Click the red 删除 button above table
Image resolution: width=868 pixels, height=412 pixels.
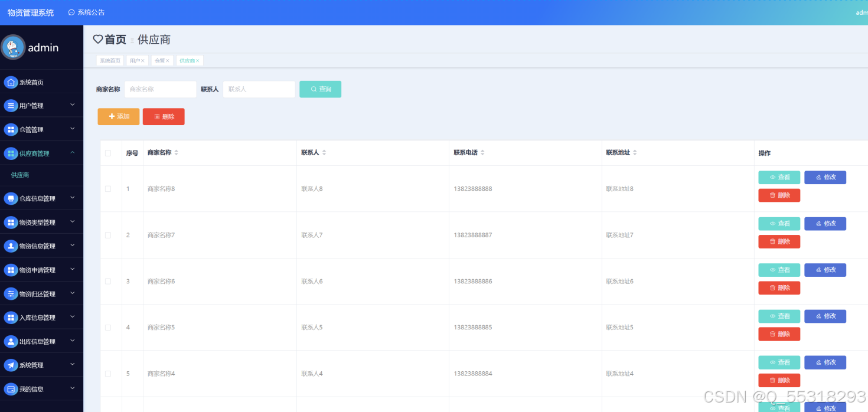click(164, 117)
